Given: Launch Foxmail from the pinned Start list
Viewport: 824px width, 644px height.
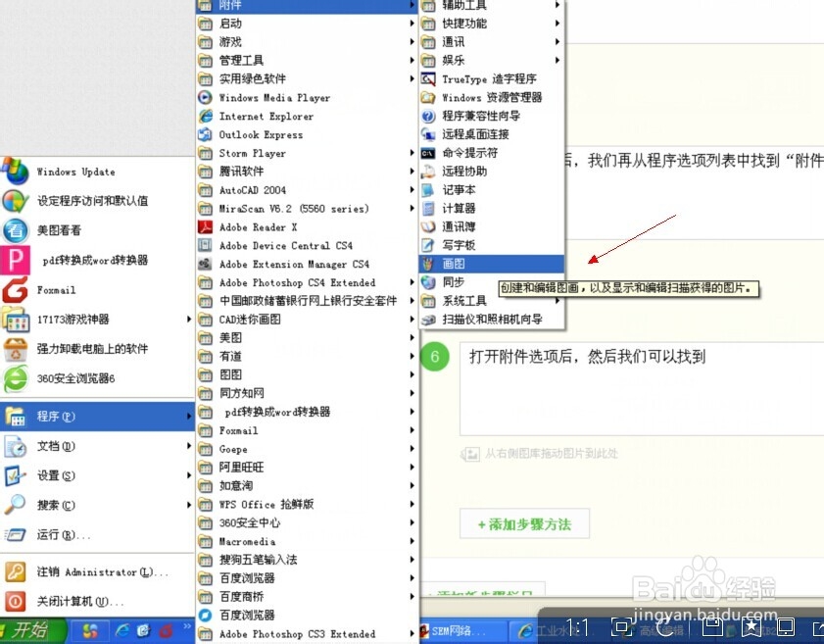Looking at the screenshot, I should (x=97, y=290).
